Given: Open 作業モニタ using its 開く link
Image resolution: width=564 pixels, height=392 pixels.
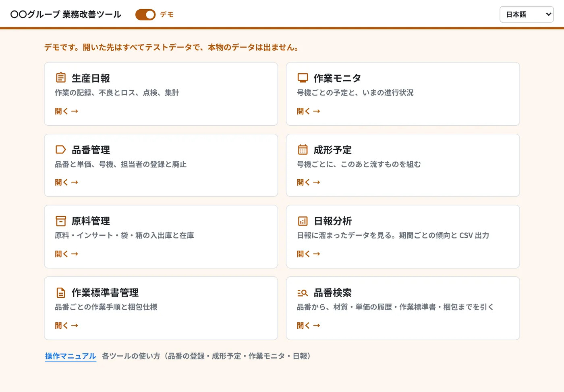Looking at the screenshot, I should (x=309, y=111).
